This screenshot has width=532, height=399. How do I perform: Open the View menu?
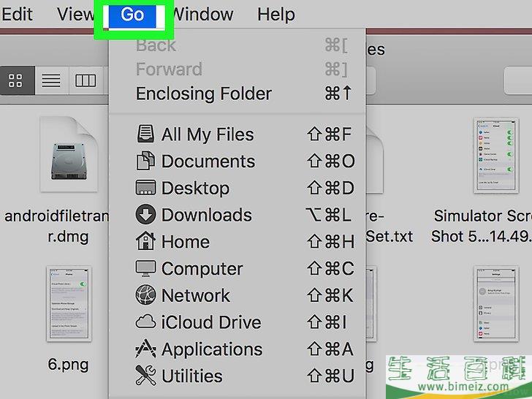tap(75, 15)
